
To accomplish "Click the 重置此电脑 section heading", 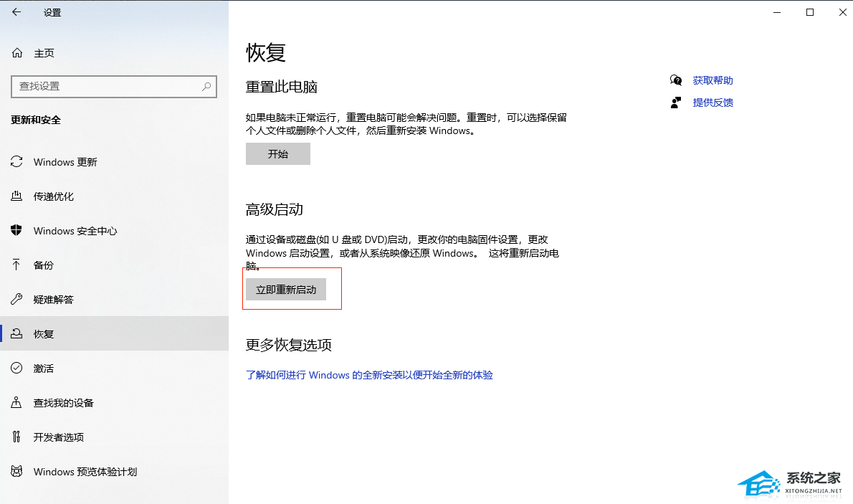I will [x=281, y=87].
